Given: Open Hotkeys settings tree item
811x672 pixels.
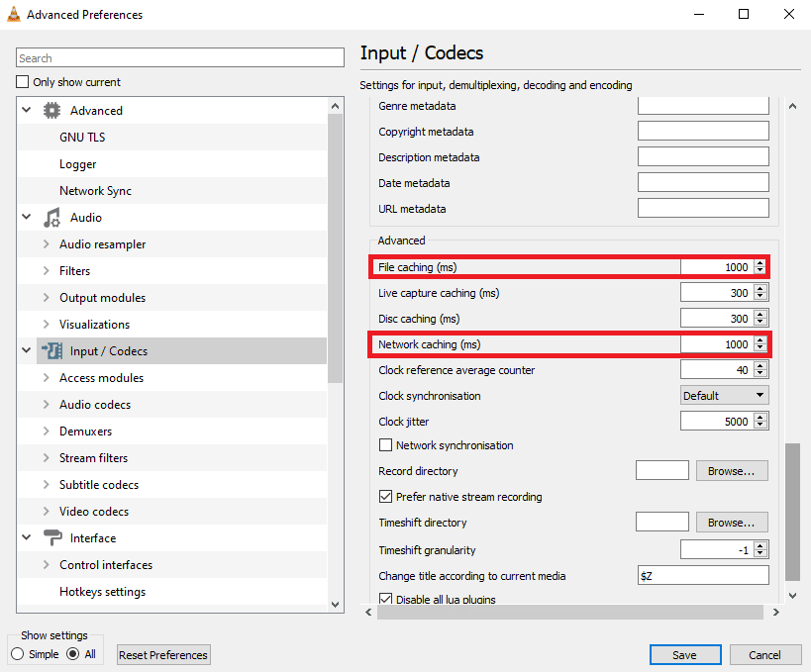Looking at the screenshot, I should click(102, 592).
